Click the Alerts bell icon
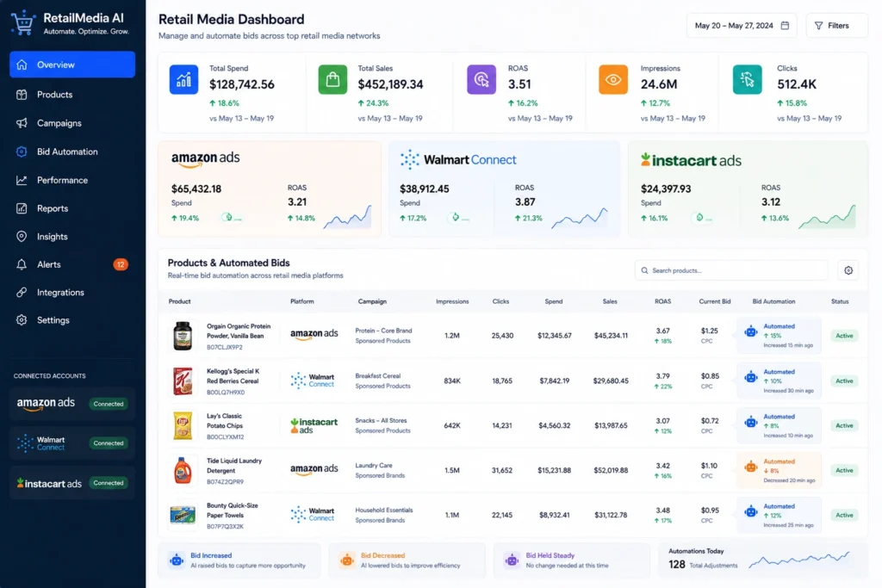The image size is (882, 588). (x=22, y=265)
